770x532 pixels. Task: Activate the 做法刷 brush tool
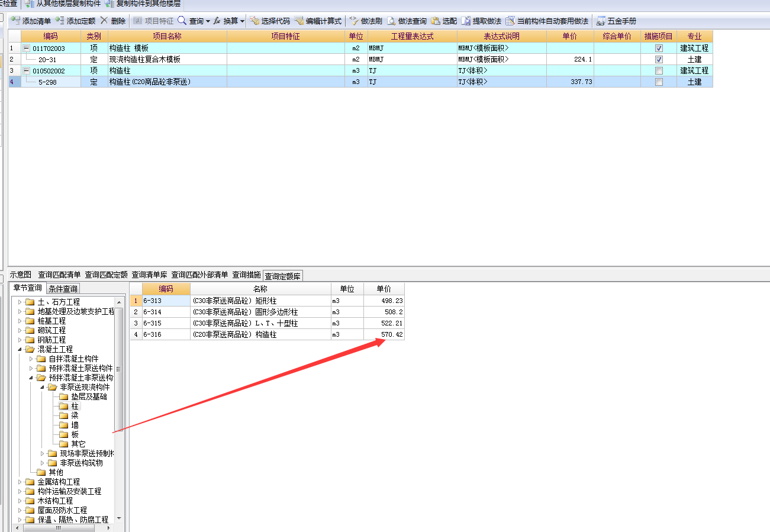click(354, 21)
